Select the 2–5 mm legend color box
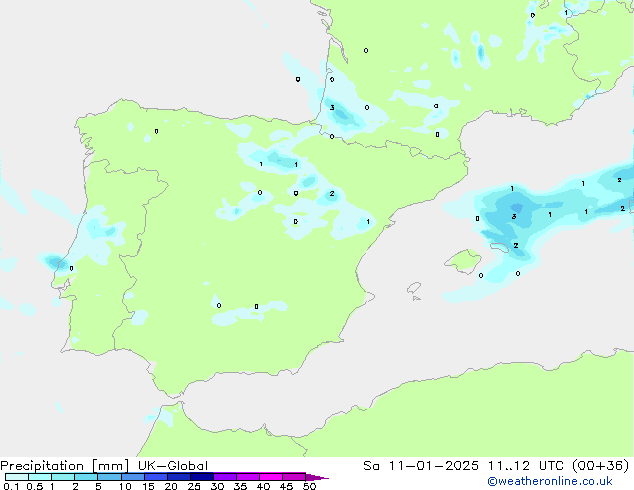Screen dimensions: 634x490 coord(86,477)
